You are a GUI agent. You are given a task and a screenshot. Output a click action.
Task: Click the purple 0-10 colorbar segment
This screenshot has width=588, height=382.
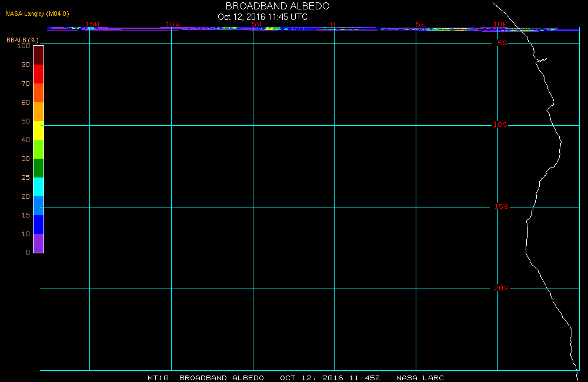point(39,243)
